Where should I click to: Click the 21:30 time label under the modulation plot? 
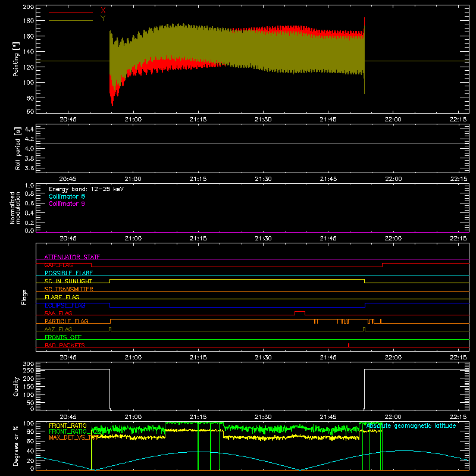pyautogui.click(x=263, y=239)
